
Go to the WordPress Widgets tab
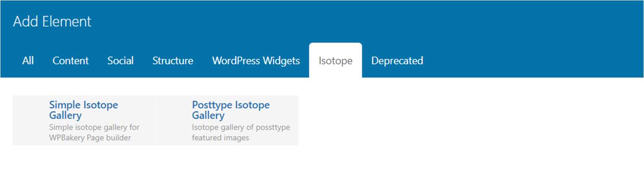(x=256, y=61)
